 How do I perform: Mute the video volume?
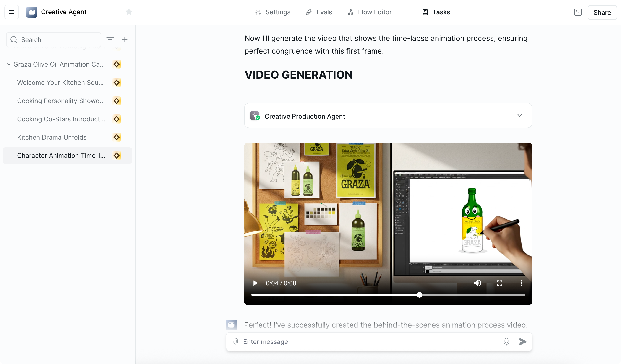[x=477, y=283]
